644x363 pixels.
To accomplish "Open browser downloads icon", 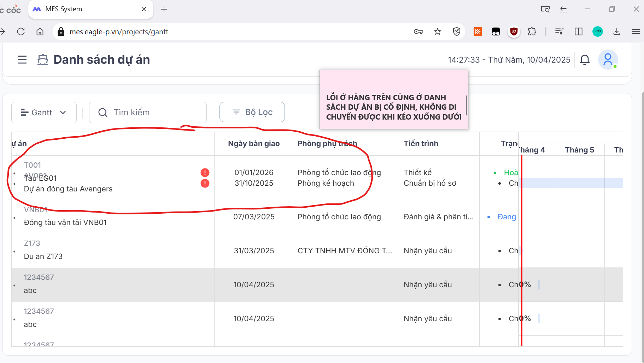I will click(617, 32).
